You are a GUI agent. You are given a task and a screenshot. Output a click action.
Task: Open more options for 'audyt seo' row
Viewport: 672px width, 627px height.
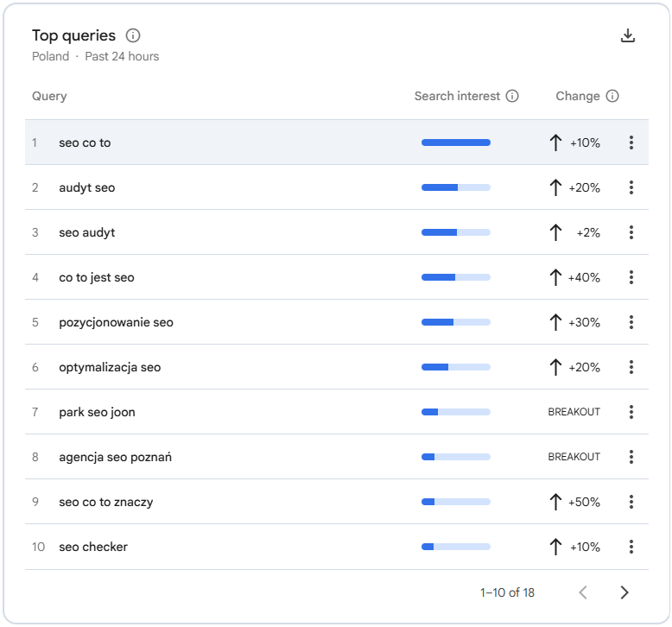[x=631, y=187]
